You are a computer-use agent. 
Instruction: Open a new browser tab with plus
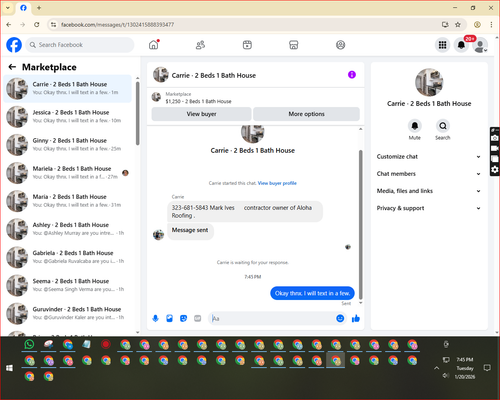point(39,8)
